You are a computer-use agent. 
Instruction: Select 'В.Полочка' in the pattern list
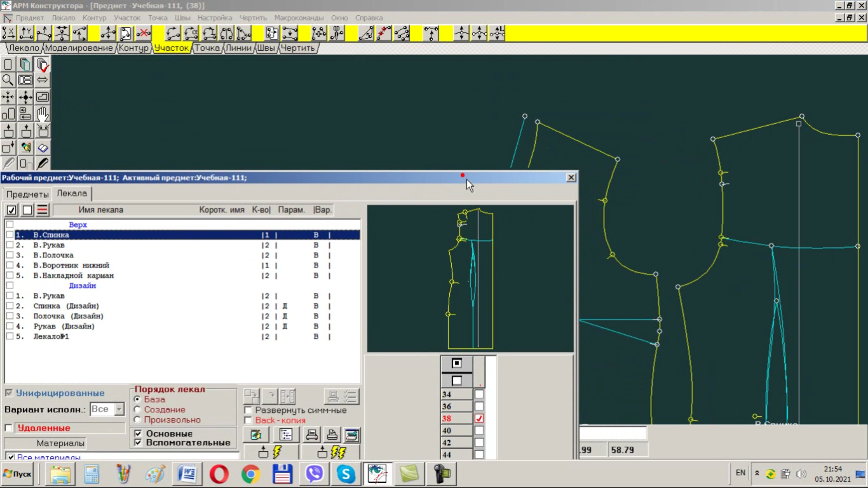(x=53, y=255)
